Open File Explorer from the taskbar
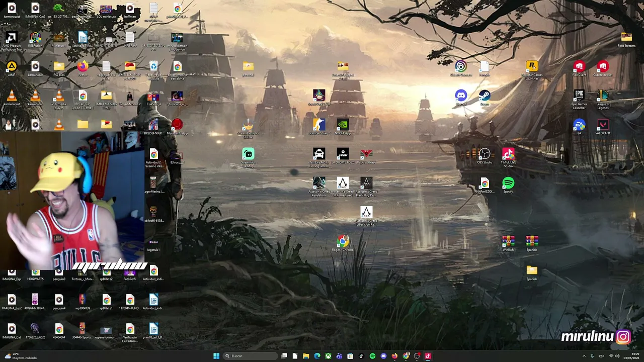644x362 pixels. click(306, 356)
